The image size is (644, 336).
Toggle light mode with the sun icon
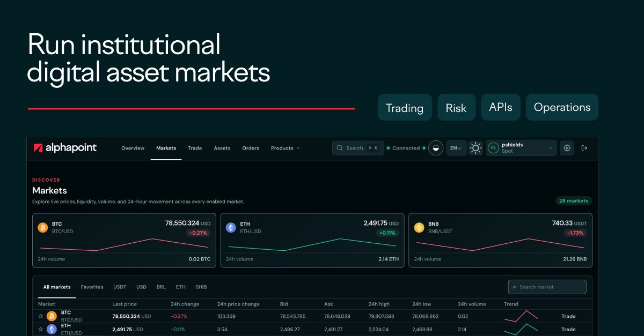pos(476,148)
